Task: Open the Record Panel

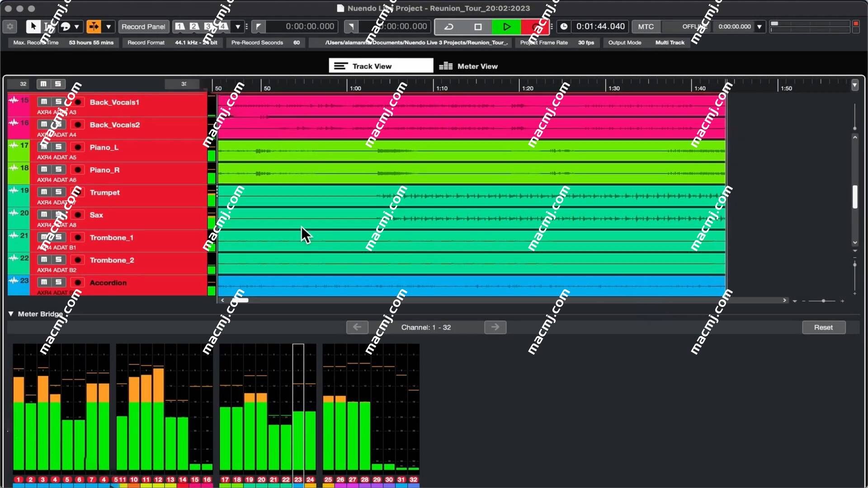Action: point(143,27)
